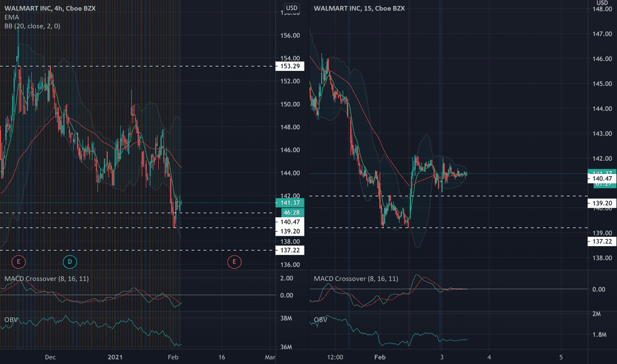617x364 pixels.
Task: Select the OBV legend on the 15-minute chart
Action: [320, 320]
